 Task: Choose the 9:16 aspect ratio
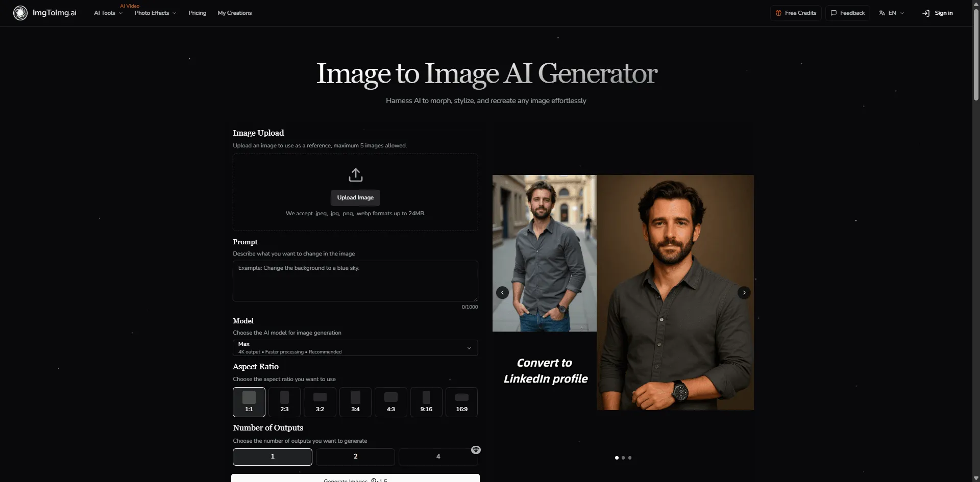pos(426,402)
